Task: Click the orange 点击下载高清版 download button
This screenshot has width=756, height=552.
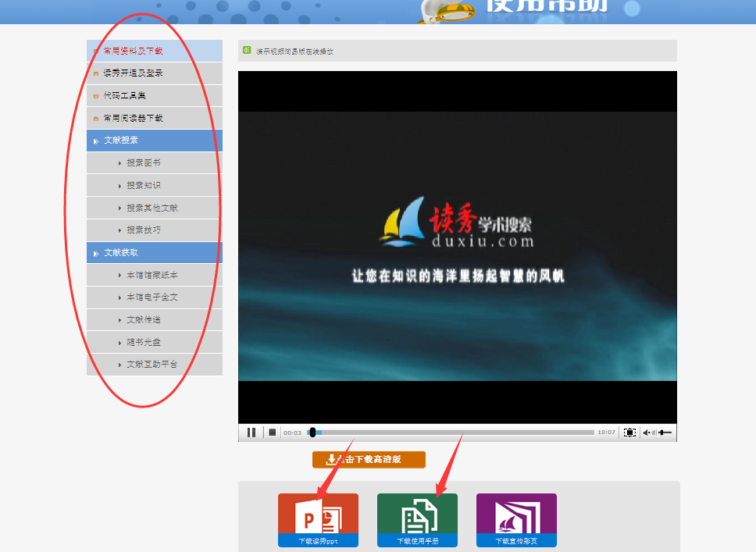Action: click(x=369, y=459)
